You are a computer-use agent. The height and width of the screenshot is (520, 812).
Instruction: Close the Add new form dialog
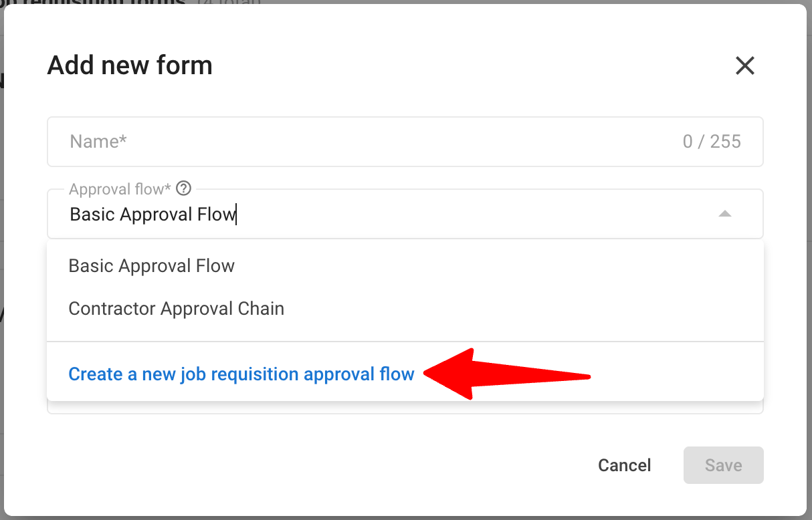pyautogui.click(x=744, y=66)
